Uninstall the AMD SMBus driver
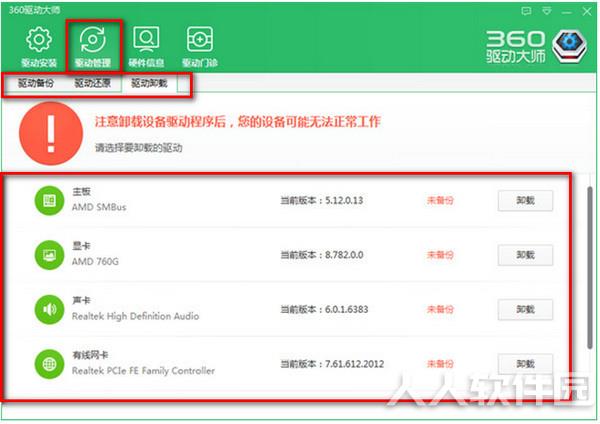 click(x=525, y=201)
